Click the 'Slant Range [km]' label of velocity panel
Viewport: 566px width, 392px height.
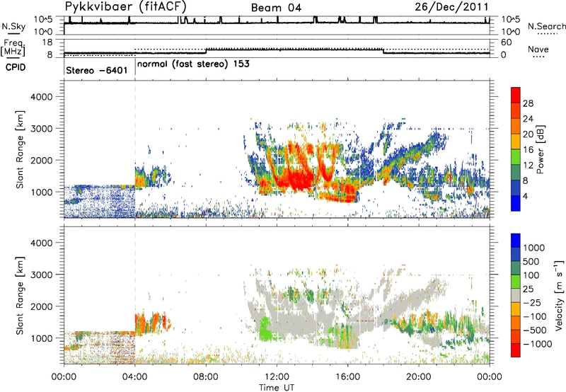[x=20, y=296]
